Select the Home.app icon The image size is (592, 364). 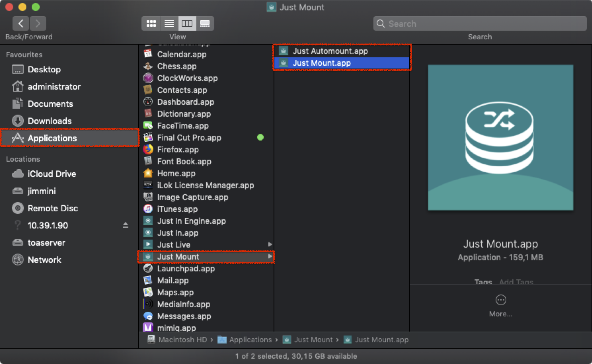point(148,173)
